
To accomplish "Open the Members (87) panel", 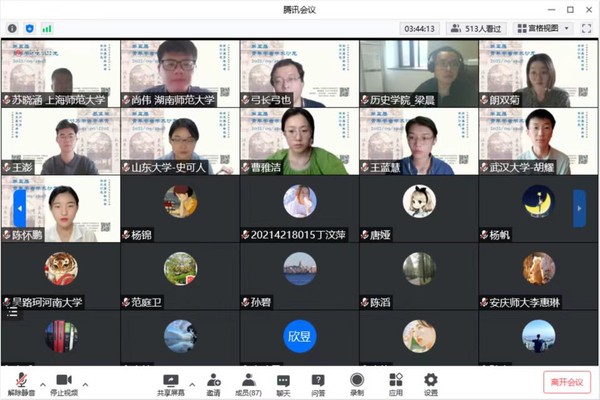I will pyautogui.click(x=247, y=381).
